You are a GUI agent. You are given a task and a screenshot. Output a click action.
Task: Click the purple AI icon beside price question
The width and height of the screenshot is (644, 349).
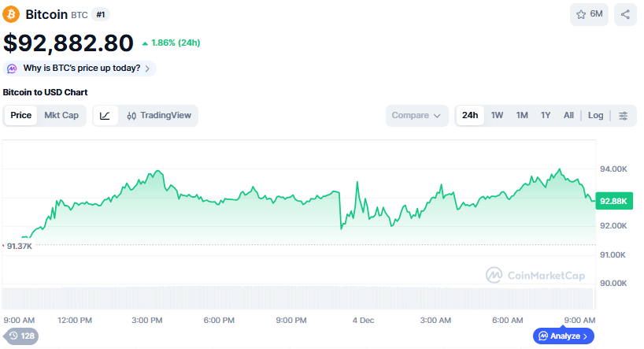[13, 69]
